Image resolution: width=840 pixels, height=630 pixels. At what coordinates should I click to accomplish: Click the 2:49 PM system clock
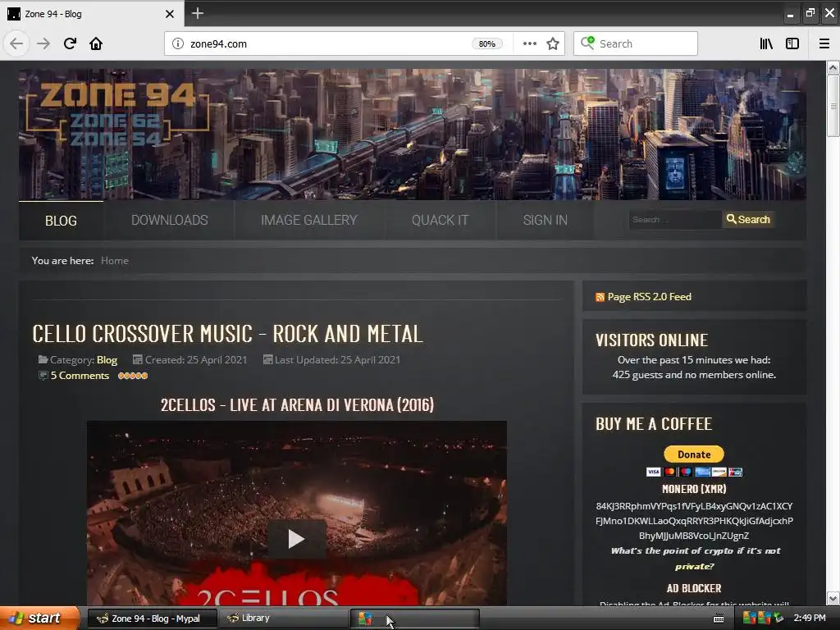(x=810, y=619)
